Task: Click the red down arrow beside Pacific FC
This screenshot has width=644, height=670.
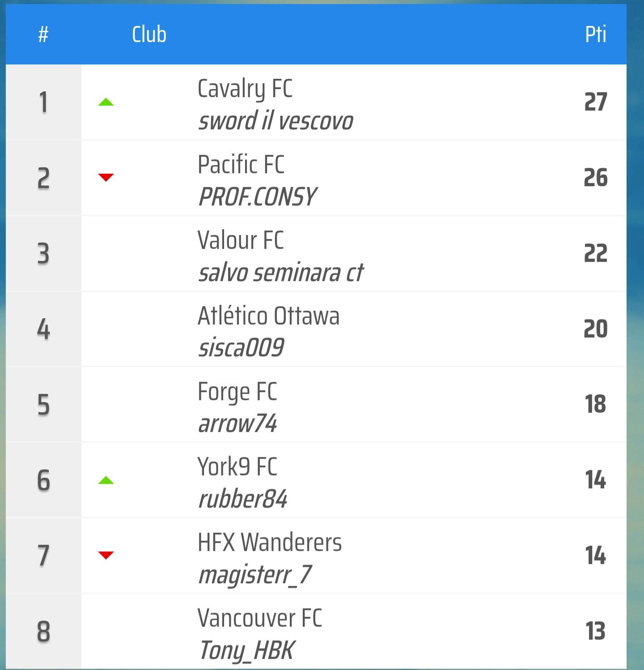Action: point(106,178)
